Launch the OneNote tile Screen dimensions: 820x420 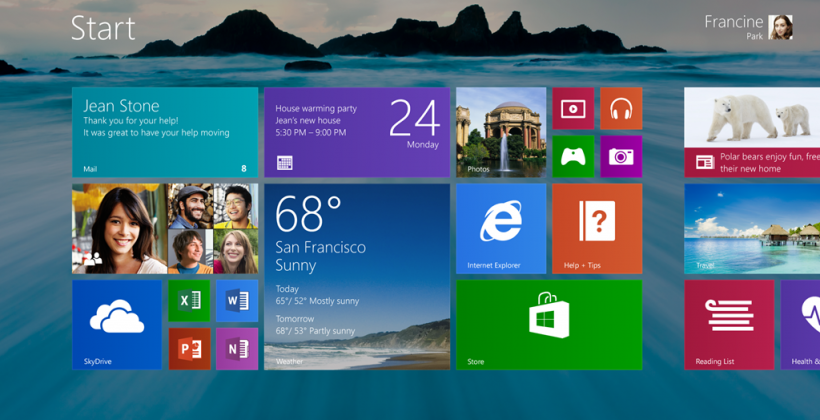(x=237, y=349)
